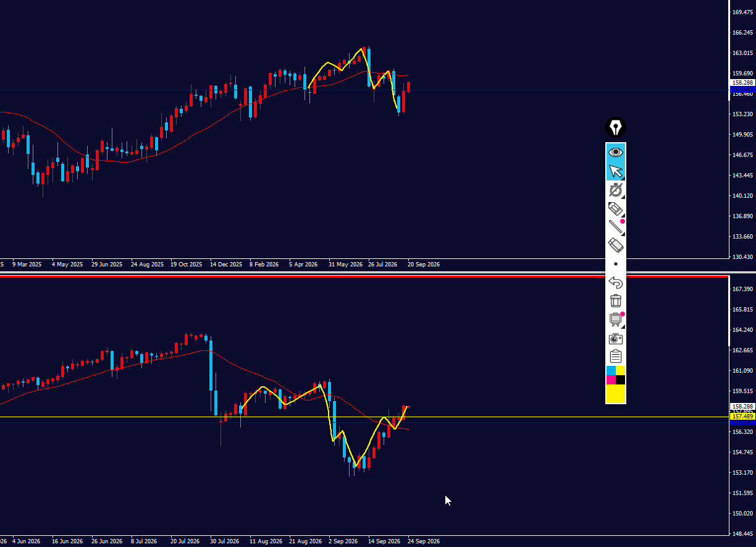
Task: Select the cursor arrow mode
Action: tap(616, 171)
